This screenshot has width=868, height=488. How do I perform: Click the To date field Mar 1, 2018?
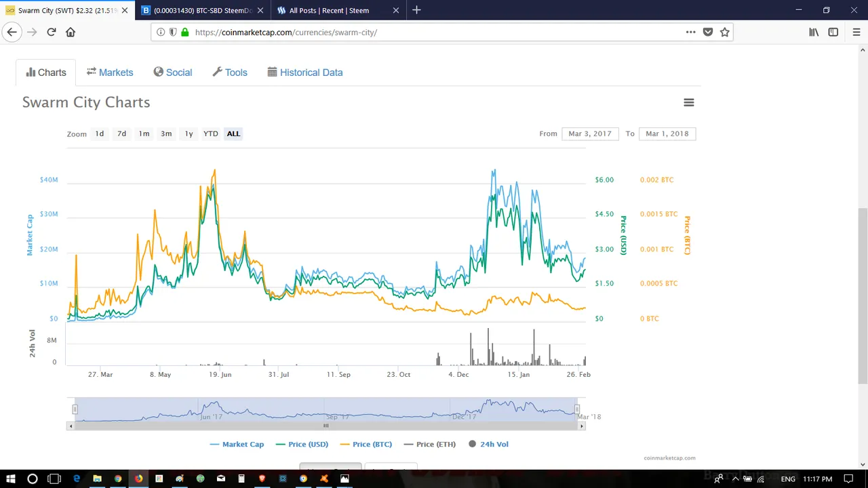[667, 134]
